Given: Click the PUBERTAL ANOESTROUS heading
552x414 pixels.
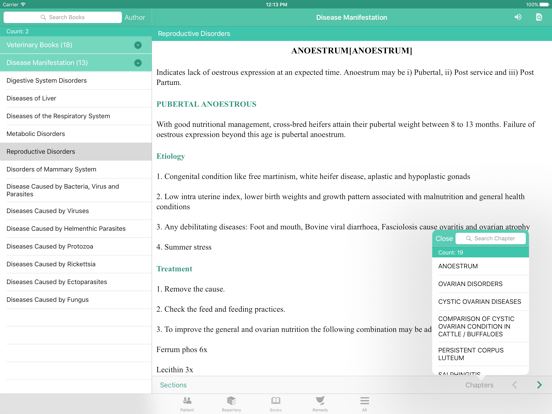Looking at the screenshot, I should coord(206,104).
